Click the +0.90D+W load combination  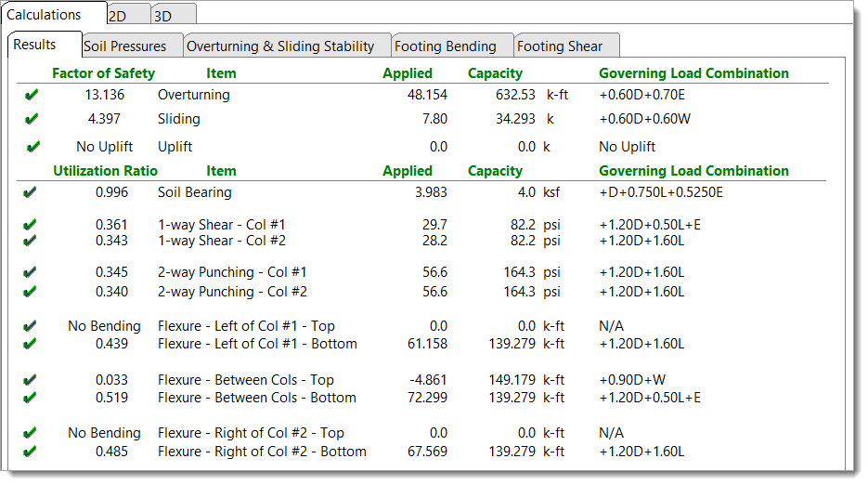[x=632, y=380]
